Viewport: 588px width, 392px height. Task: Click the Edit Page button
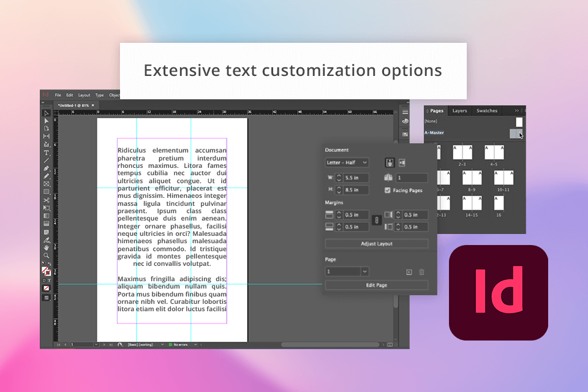coord(377,285)
